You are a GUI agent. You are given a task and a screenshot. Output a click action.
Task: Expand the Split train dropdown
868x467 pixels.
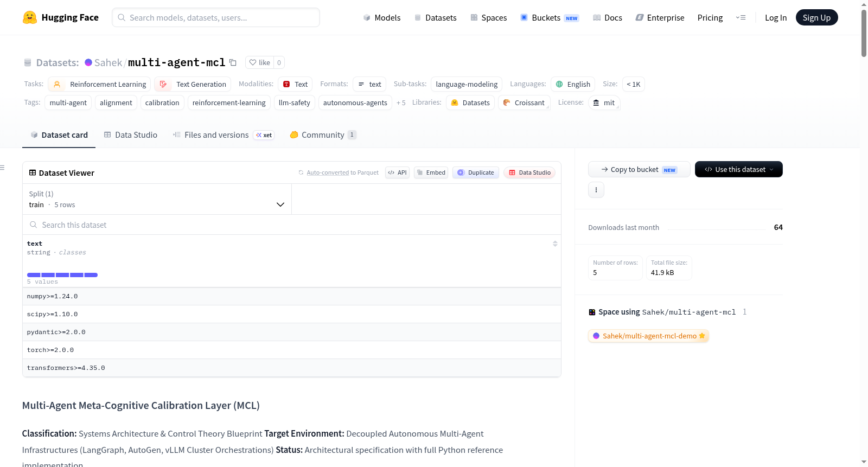tap(157, 199)
